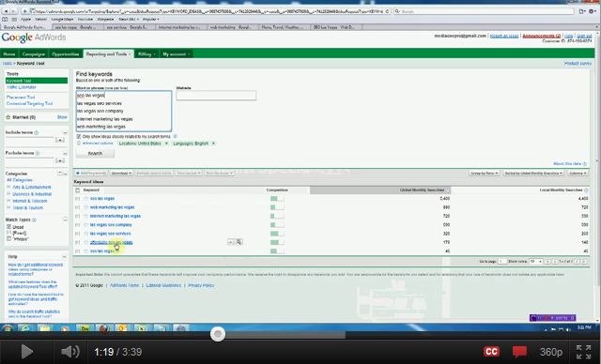Viewport: 601px width, 364px height.
Task: Select checkbox for seo las vegas keyword
Action: [x=77, y=199]
